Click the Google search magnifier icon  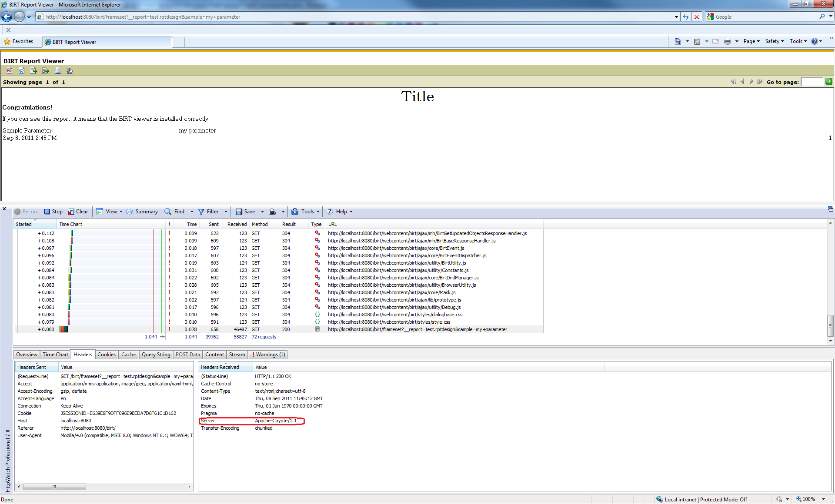(822, 17)
